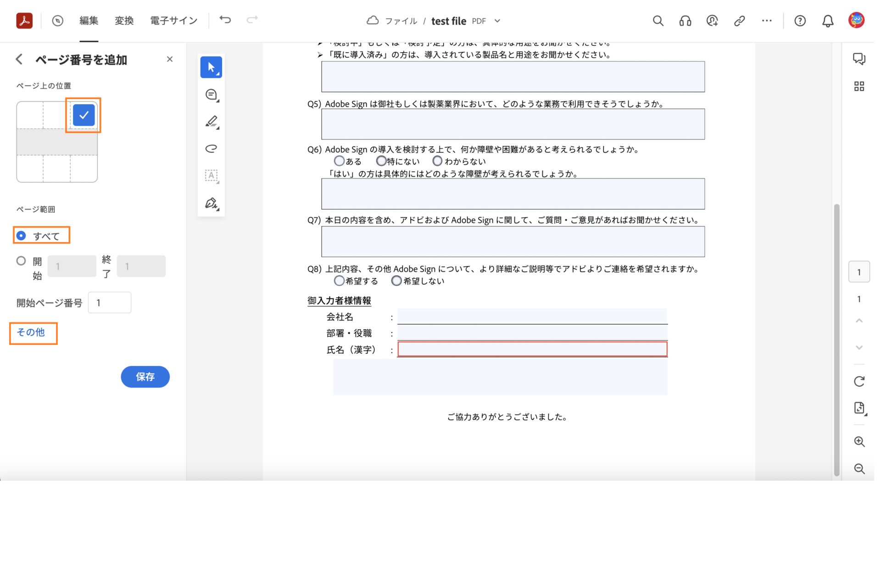Redo the last action
This screenshot has height=588, width=881.
click(x=252, y=19)
